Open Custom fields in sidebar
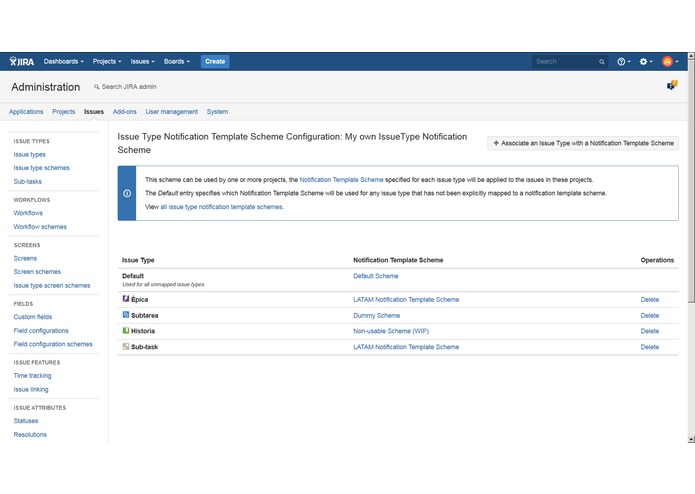Screen dimensions: 695x494 pyautogui.click(x=32, y=317)
